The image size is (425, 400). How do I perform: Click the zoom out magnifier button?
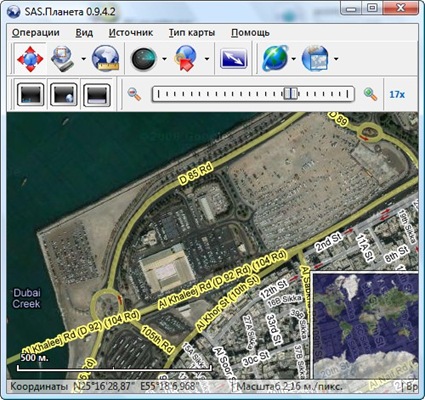135,94
